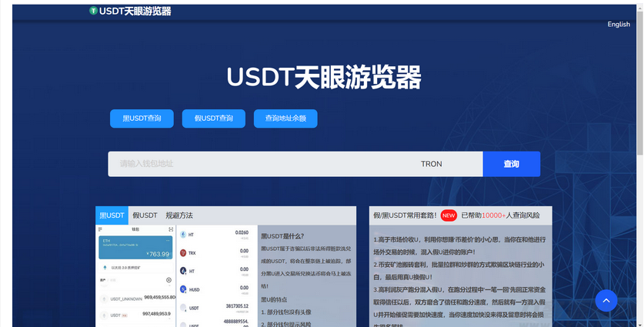Click the TRX token icon
Viewport: 644px width, 327px height.
[183, 252]
